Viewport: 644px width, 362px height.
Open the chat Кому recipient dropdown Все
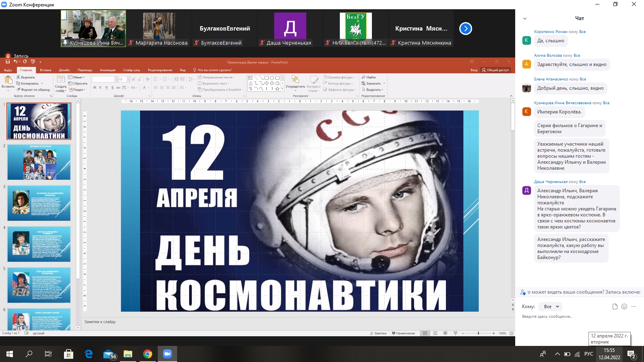(550, 306)
